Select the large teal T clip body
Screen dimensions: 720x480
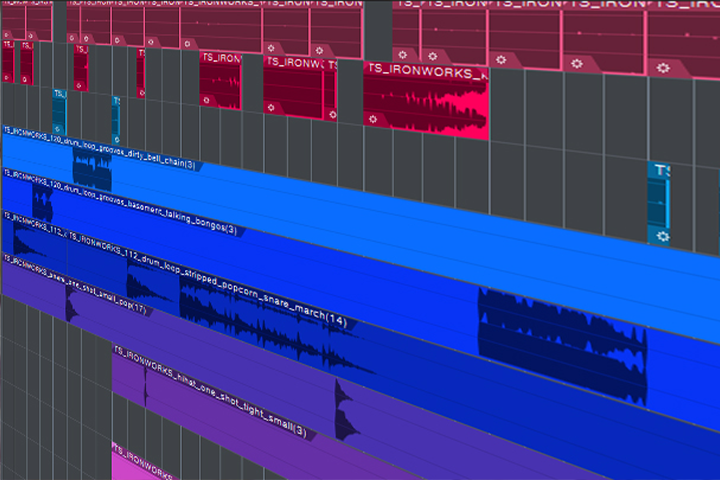click(x=658, y=202)
